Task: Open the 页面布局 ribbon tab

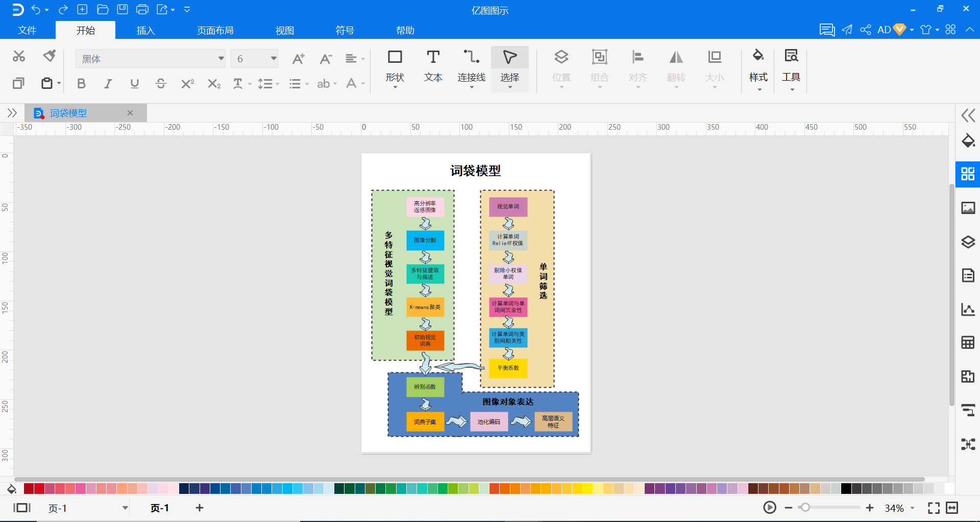Action: [x=215, y=30]
